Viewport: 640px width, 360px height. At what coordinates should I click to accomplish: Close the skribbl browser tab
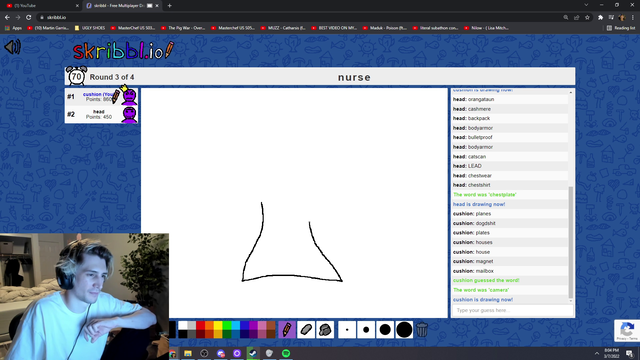157,6
